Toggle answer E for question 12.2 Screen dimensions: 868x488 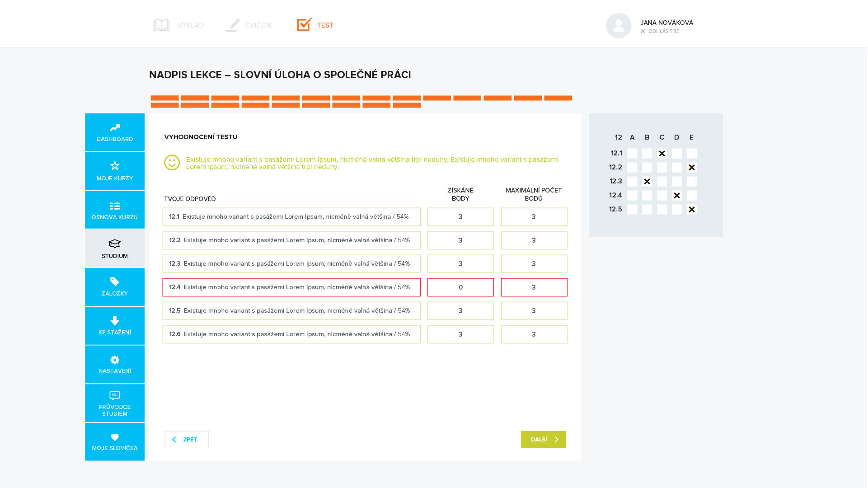(692, 168)
